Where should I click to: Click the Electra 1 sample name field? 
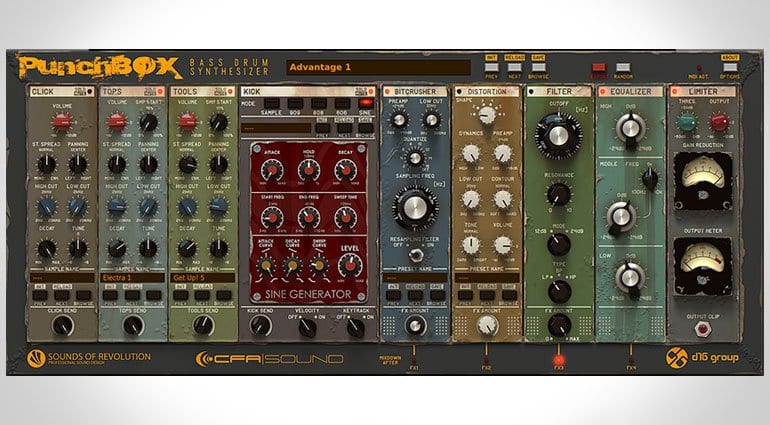tap(133, 278)
